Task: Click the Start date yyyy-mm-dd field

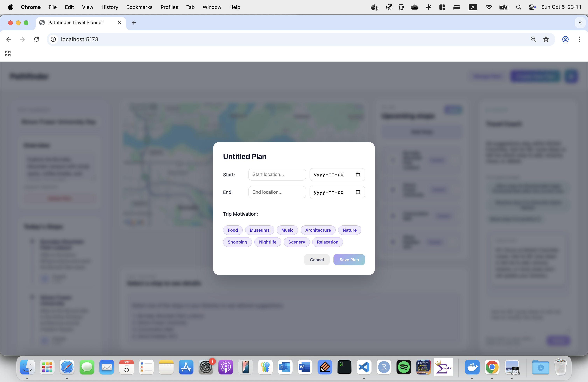Action: coord(329,175)
